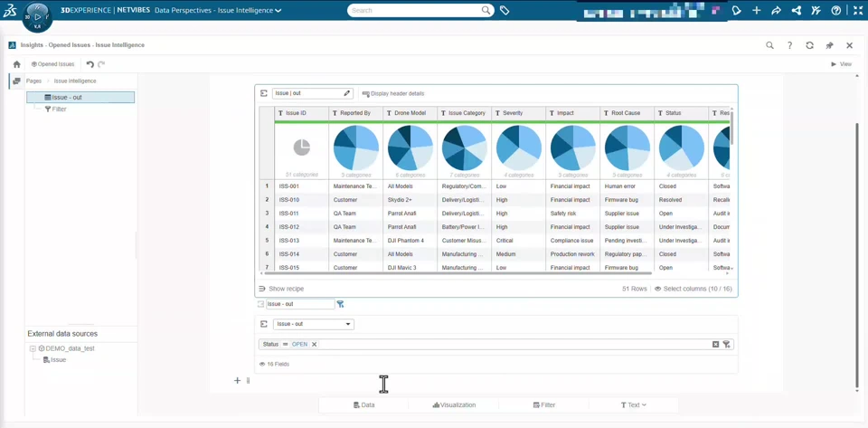Refresh the Insights panel
The width and height of the screenshot is (868, 428).
pyautogui.click(x=809, y=45)
